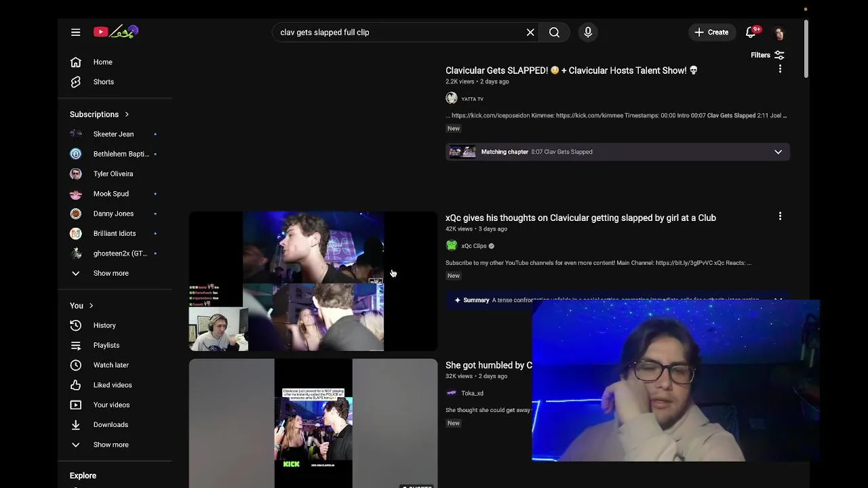Expand the Matching chapter dropdown chevron
The width and height of the screenshot is (868, 488).
[778, 152]
